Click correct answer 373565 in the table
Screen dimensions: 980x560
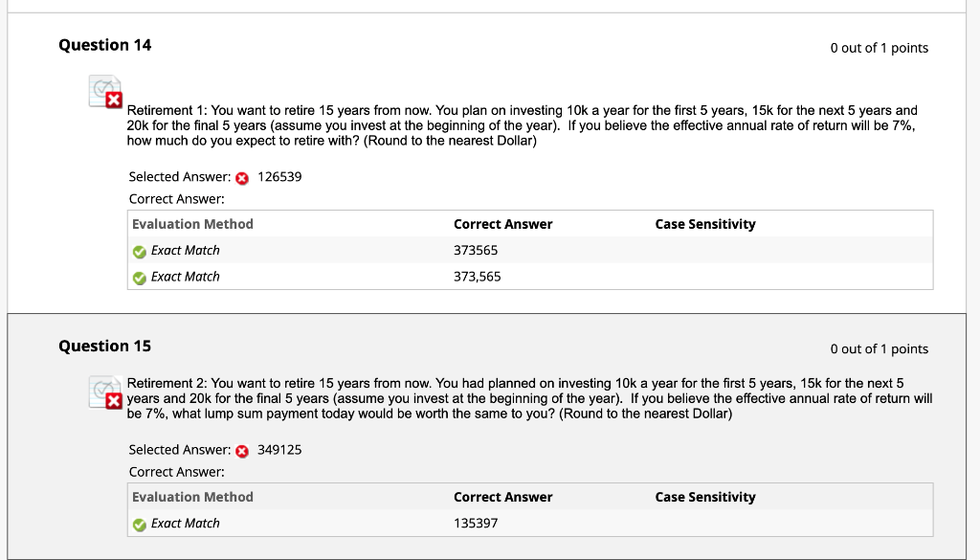(x=476, y=251)
